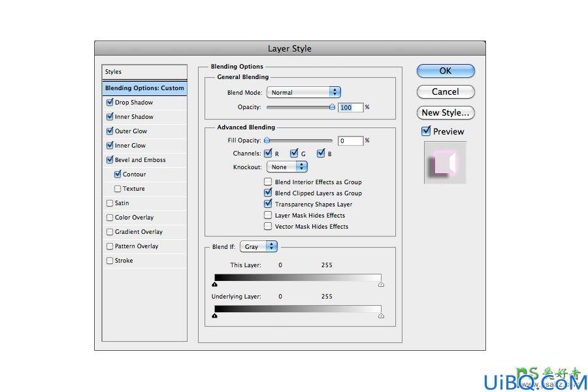
Task: Uncheck Transparency Shapes Layer
Action: (x=268, y=204)
